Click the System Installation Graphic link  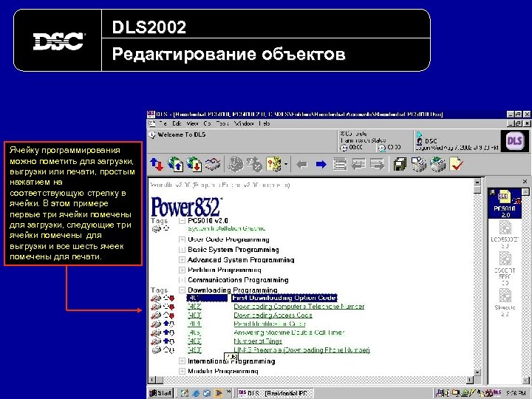[227, 228]
